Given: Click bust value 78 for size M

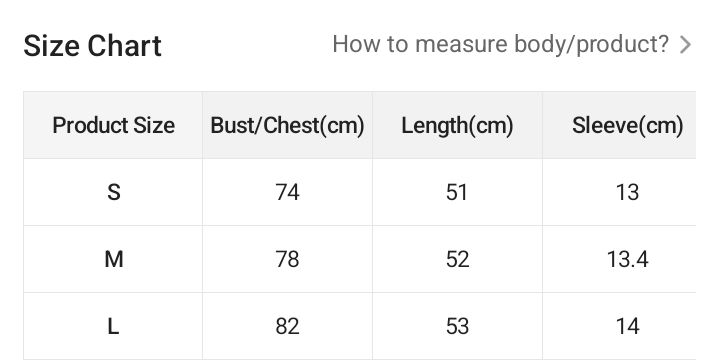Looking at the screenshot, I should [287, 259].
